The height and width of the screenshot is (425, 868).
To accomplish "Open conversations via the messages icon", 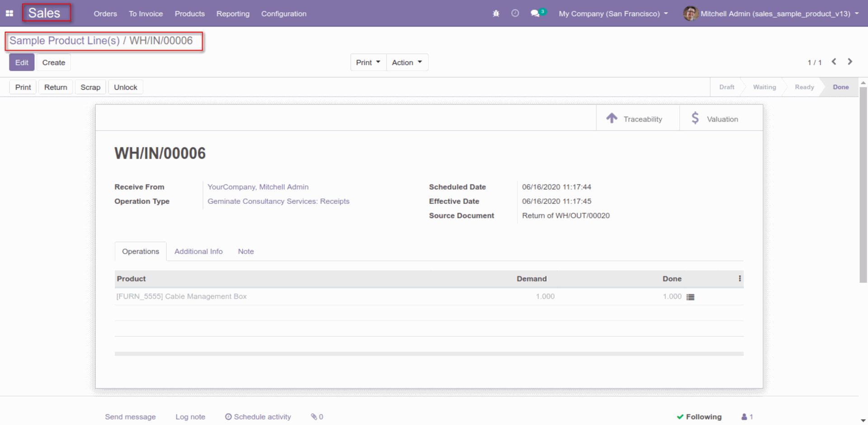I will click(x=536, y=14).
